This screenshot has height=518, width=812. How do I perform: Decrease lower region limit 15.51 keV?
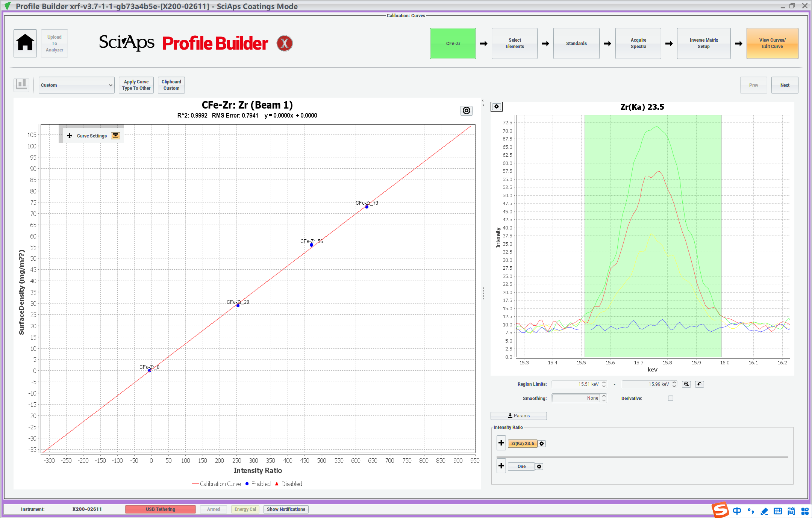tap(604, 386)
